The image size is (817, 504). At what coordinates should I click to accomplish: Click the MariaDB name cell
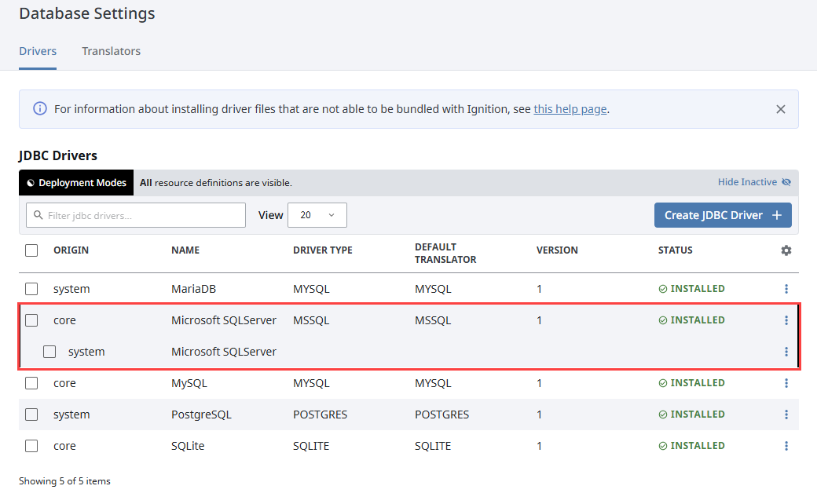(194, 289)
